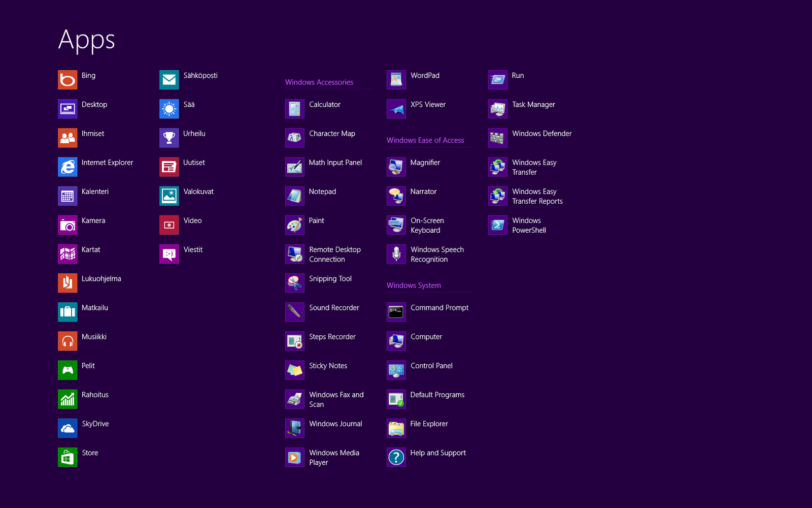Image resolution: width=812 pixels, height=508 pixels.
Task: Open the Character Map icon
Action: point(295,138)
